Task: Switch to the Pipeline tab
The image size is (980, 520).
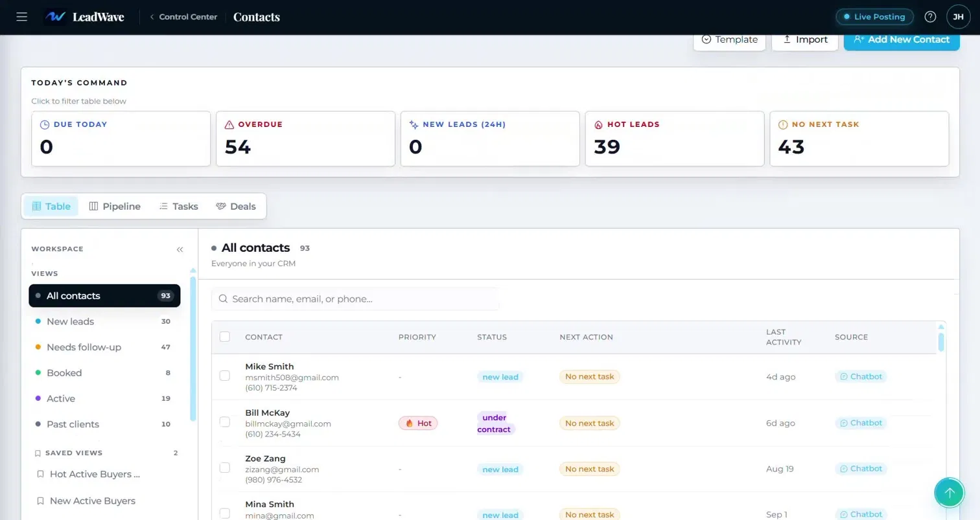Action: pyautogui.click(x=115, y=206)
